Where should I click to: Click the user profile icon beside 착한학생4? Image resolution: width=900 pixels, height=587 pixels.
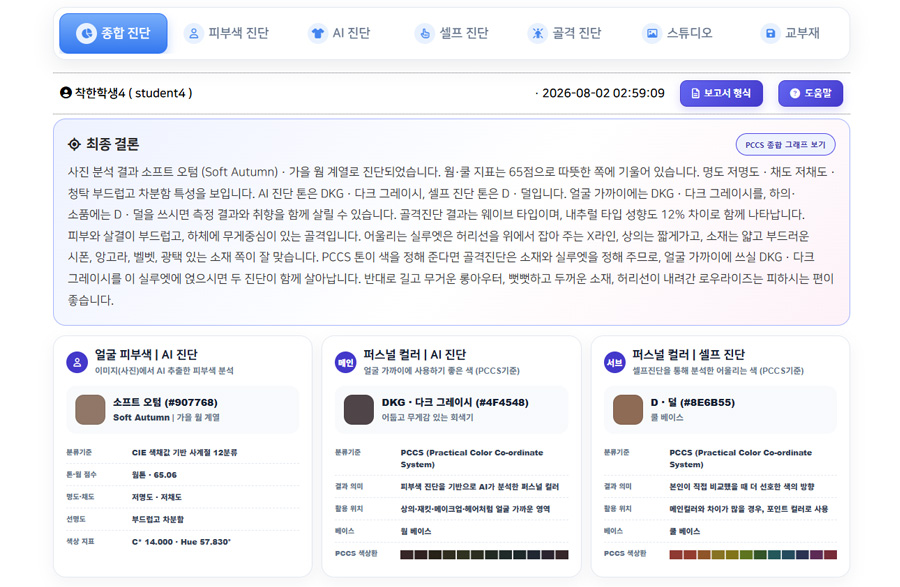pyautogui.click(x=65, y=92)
